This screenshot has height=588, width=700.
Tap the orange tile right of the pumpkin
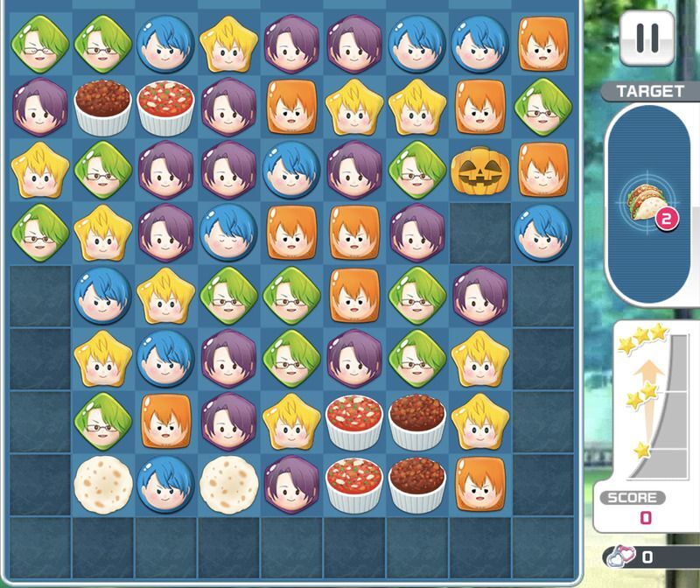point(543,170)
